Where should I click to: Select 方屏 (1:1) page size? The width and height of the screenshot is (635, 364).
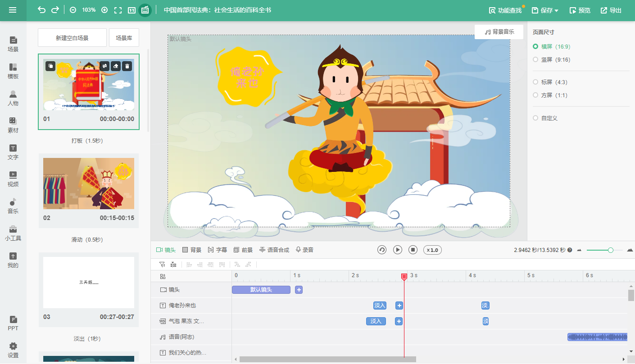550,95
